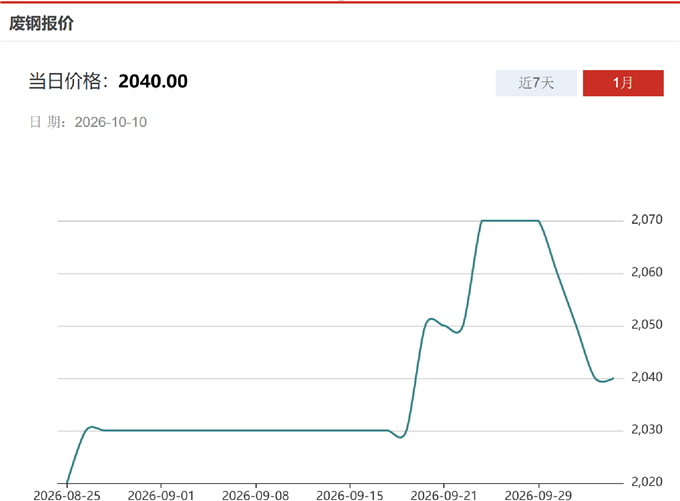Click the price line's 2,070 plateau

point(510,221)
